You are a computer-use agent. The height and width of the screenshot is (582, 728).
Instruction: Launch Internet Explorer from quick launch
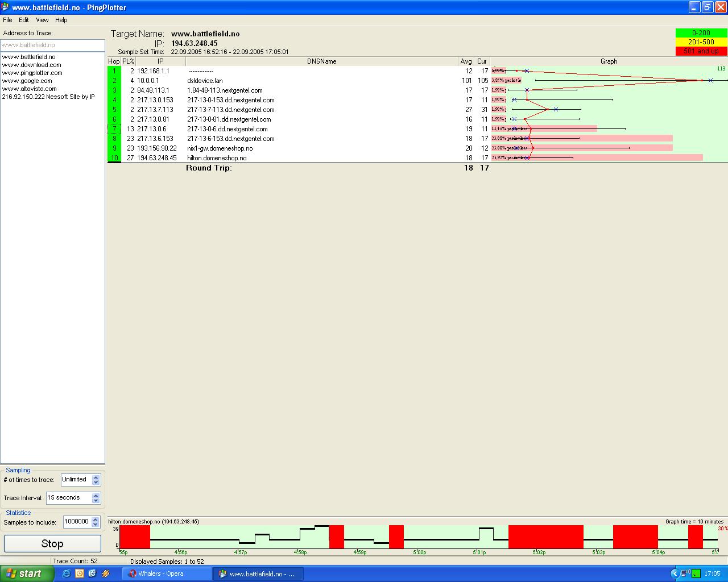tap(66, 573)
